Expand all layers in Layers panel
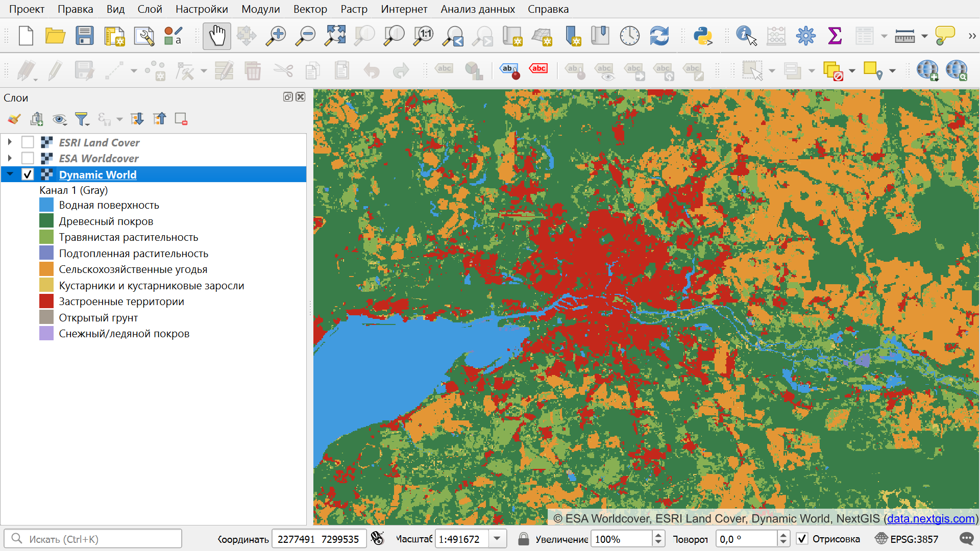Screen dimensions: 980x551 pos(137,119)
